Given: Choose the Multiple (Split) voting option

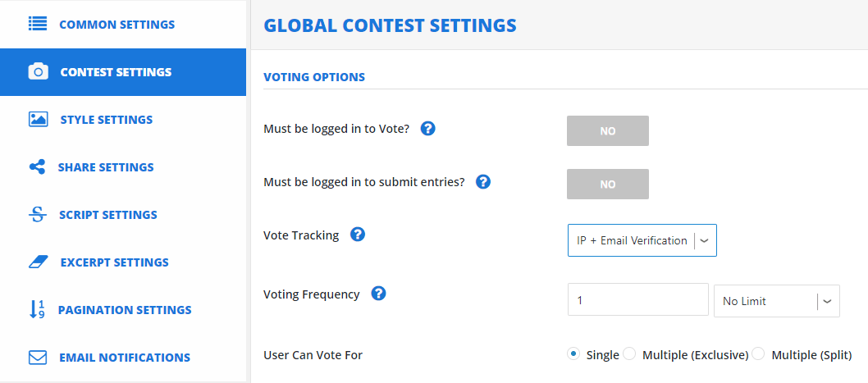Looking at the screenshot, I should coord(758,354).
